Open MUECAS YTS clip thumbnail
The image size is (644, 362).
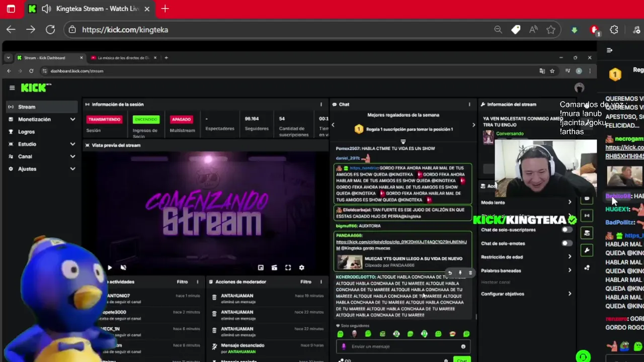(350, 261)
